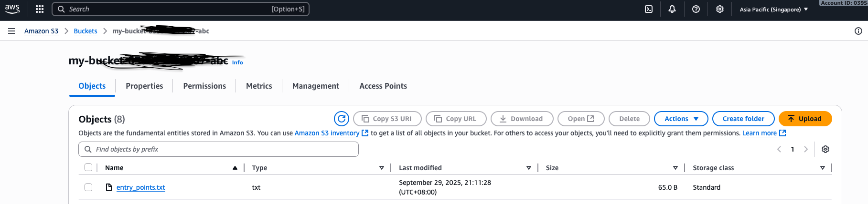
Task: Open the AWS services grid menu
Action: [40, 9]
